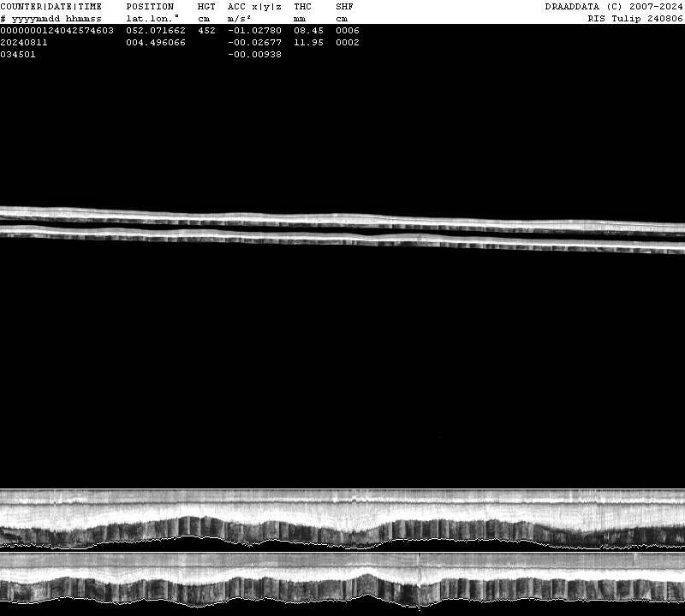Image resolution: width=685 pixels, height=616 pixels.
Task: Select the acceleration value -01.02780
Action: (x=254, y=30)
